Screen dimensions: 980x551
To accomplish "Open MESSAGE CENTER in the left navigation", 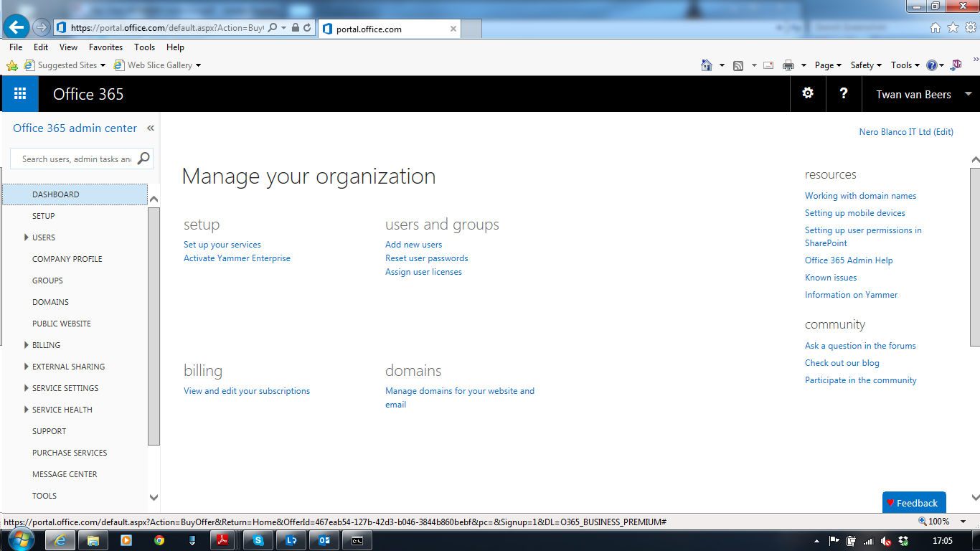I will (x=65, y=474).
